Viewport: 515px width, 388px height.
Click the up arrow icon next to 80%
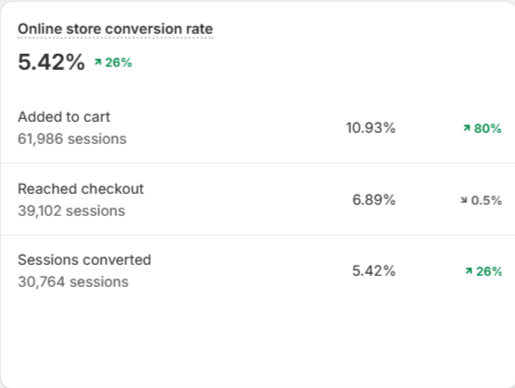(467, 128)
